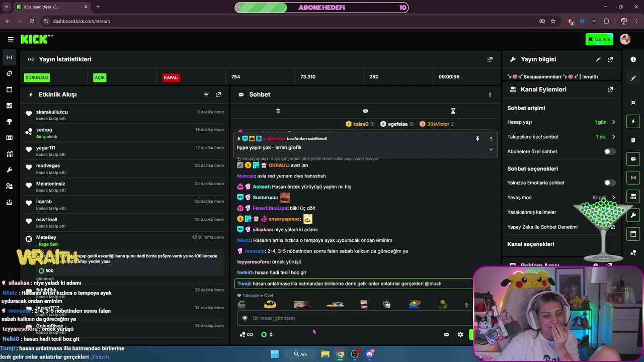Viewport: 644px width, 362px height.
Task: Click username Ankeaf in chat
Action: [261, 187]
